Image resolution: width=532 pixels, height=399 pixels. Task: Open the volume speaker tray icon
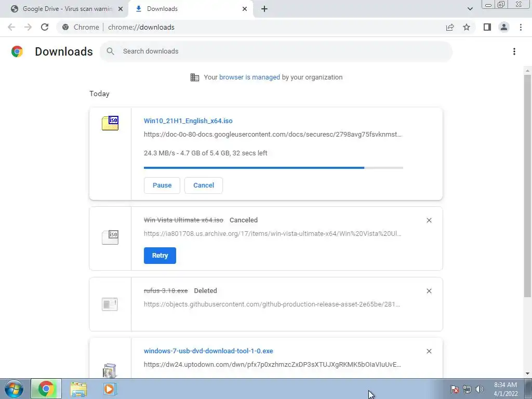pyautogui.click(x=480, y=389)
